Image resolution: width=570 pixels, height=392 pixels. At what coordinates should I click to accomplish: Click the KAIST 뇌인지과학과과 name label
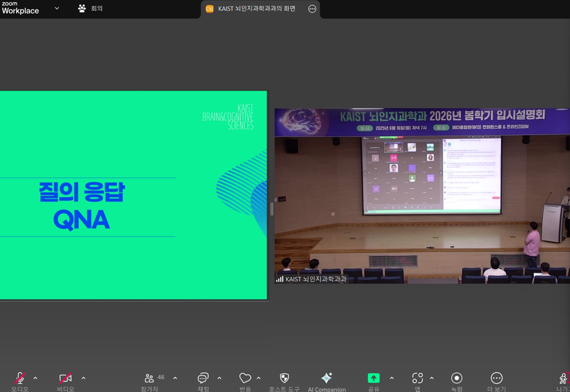coord(316,279)
